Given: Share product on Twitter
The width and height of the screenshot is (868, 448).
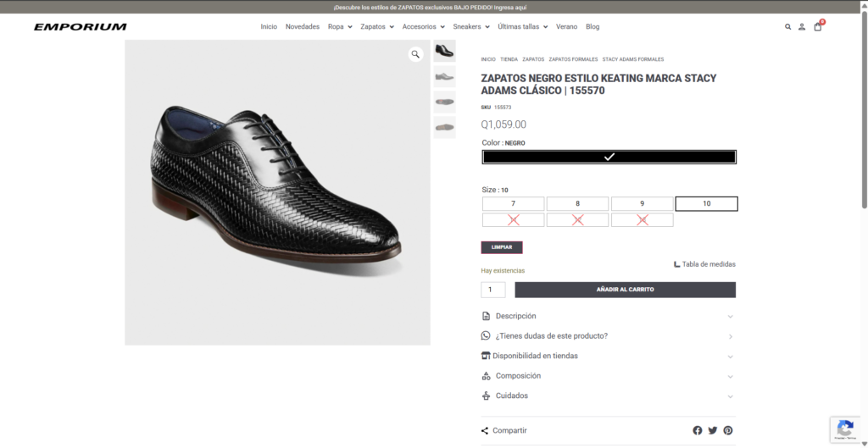Looking at the screenshot, I should pyautogui.click(x=713, y=430).
